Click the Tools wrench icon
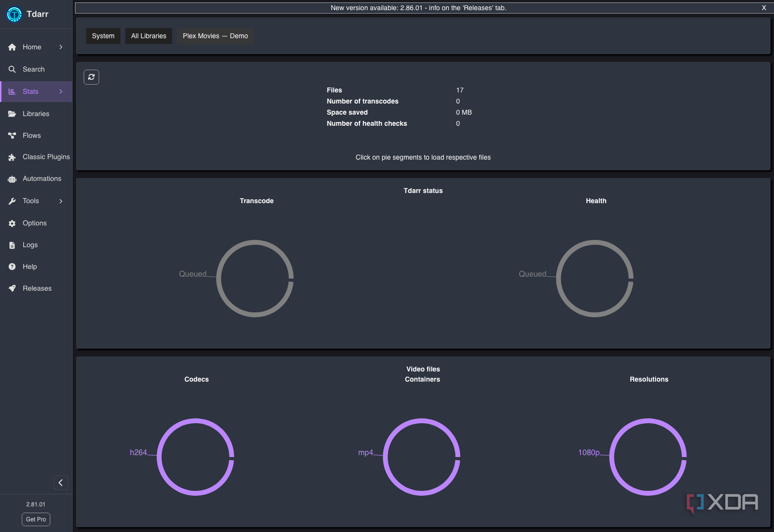 (x=12, y=201)
